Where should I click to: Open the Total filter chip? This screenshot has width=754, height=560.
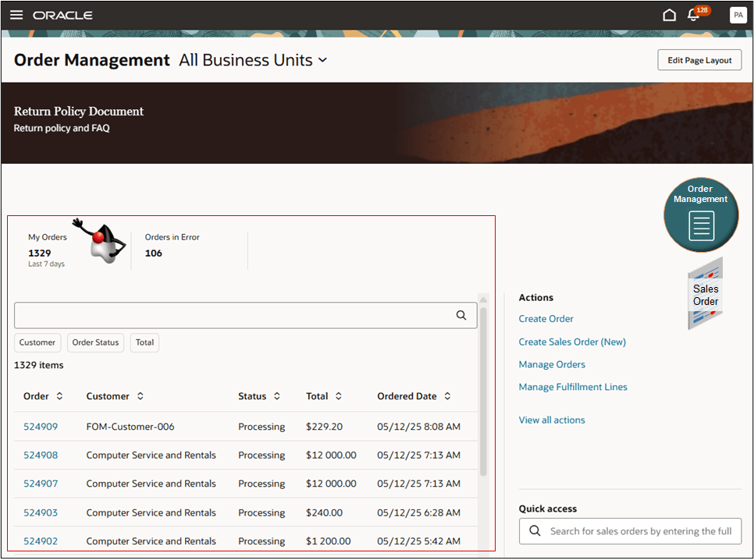[x=144, y=342]
